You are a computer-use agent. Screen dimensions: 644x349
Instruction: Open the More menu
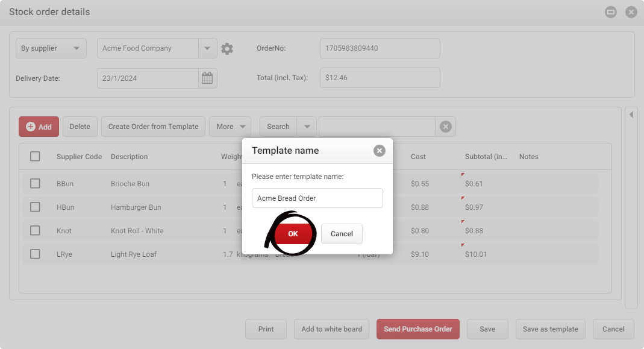(230, 127)
